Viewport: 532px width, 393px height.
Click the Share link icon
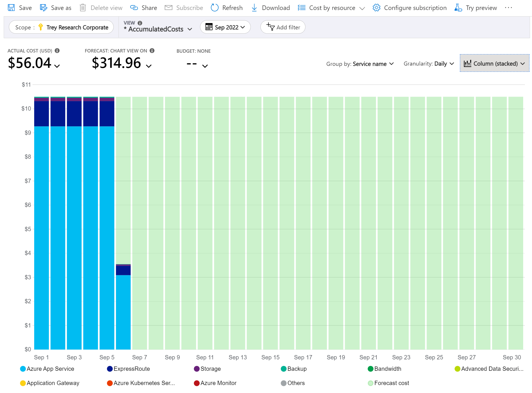(134, 8)
